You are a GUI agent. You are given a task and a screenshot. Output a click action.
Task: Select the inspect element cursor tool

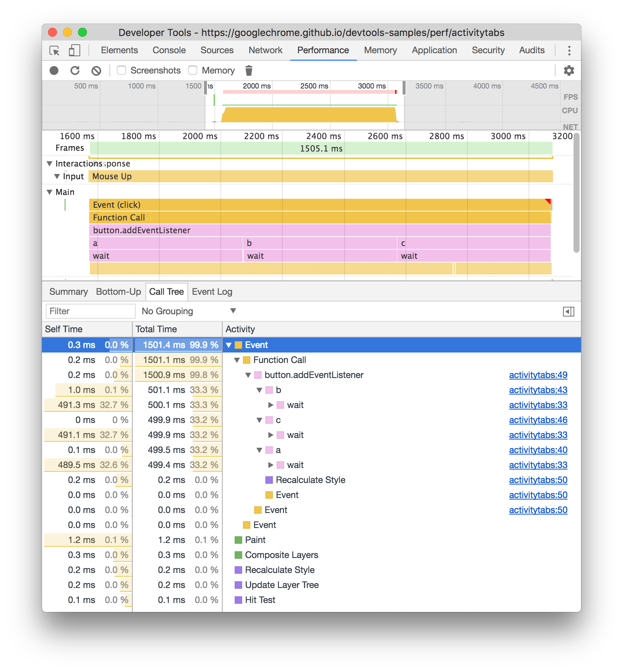[x=54, y=50]
